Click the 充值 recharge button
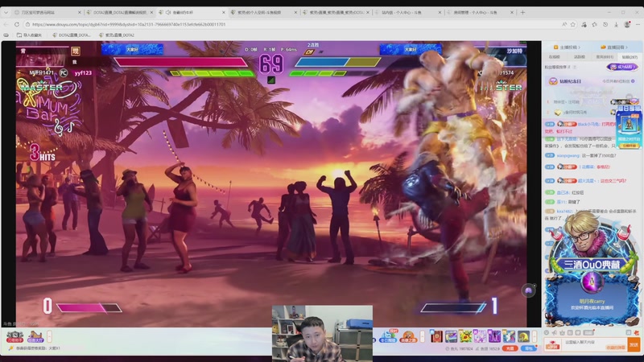The width and height of the screenshot is (644, 362). [510, 348]
